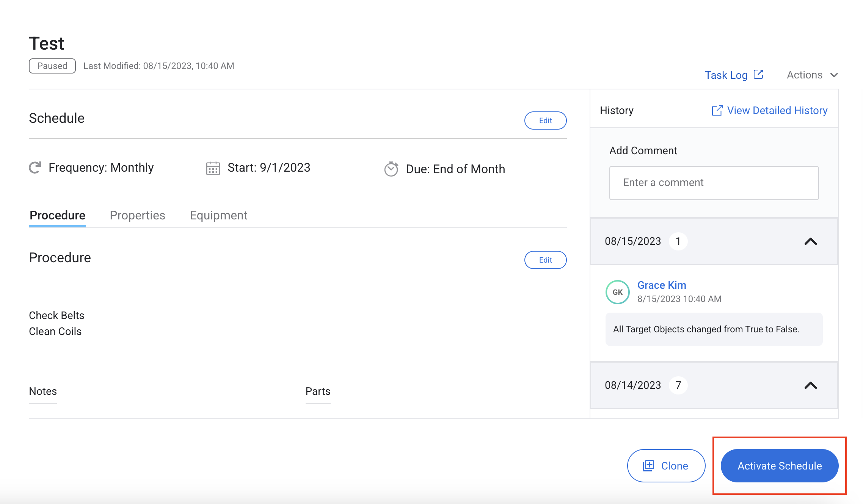Click the Task Log external link icon
This screenshot has width=863, height=504.
tap(758, 74)
